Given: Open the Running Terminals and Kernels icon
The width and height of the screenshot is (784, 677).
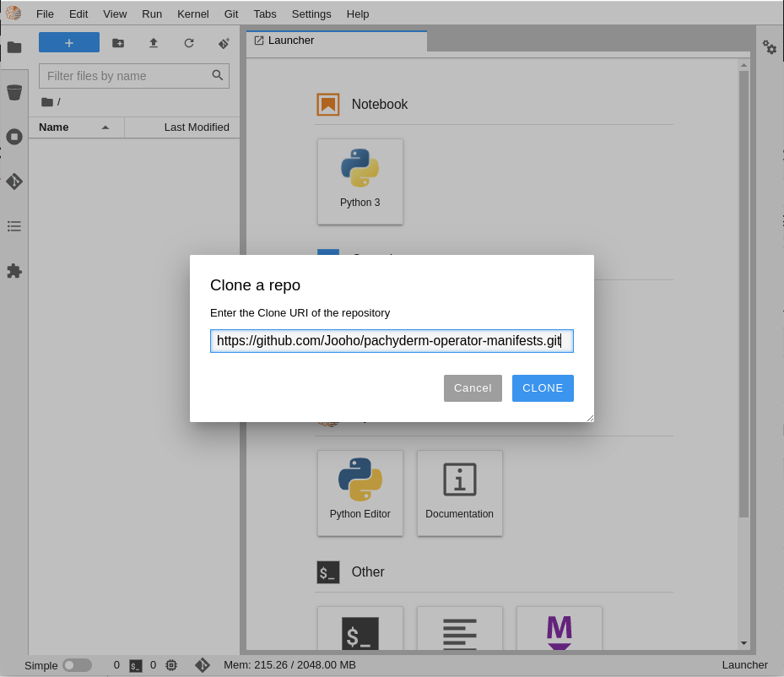Looking at the screenshot, I should (x=14, y=137).
